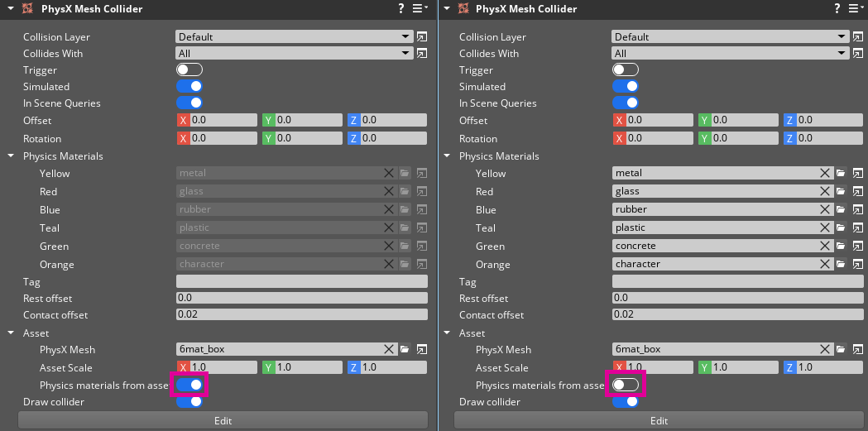The image size is (868, 431).
Task: Disable the enabled Physics materials from asset toggle
Action: [x=189, y=385]
